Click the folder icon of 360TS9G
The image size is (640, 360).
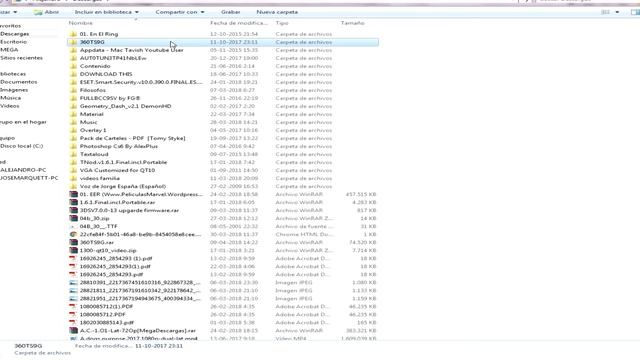click(73, 42)
